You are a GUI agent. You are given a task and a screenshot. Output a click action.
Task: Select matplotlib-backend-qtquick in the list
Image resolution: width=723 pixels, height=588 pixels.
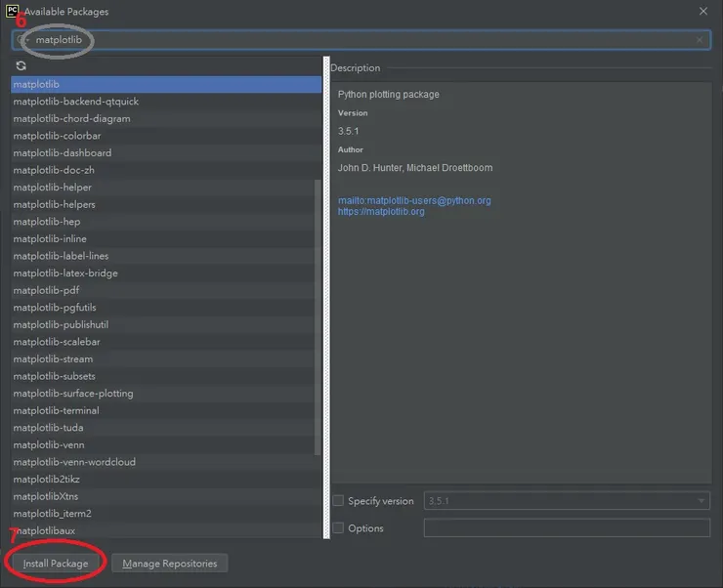click(166, 102)
